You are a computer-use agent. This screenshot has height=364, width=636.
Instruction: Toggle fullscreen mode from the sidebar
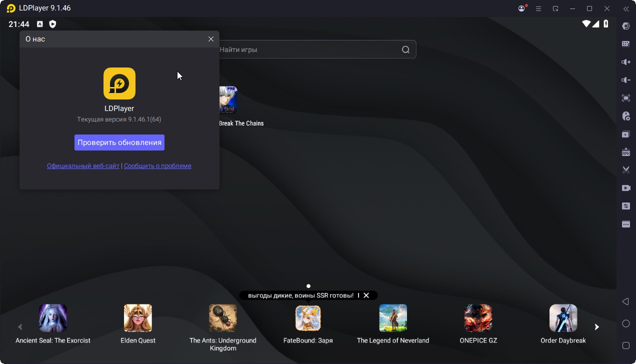625,98
